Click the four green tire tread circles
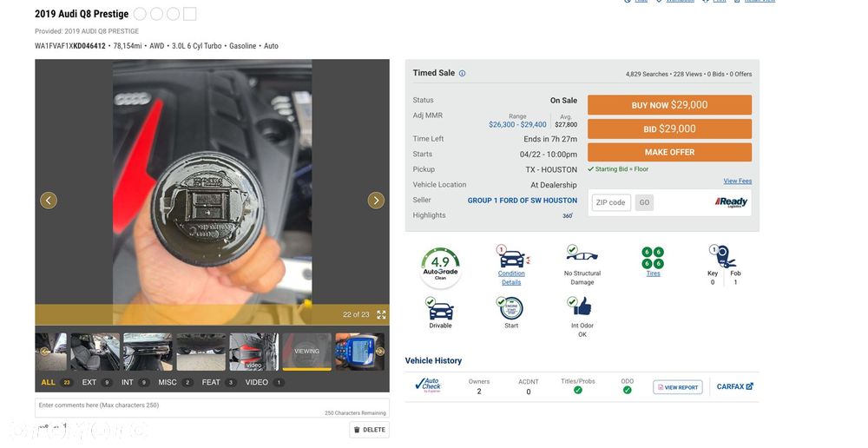The width and height of the screenshot is (868, 448). point(654,258)
